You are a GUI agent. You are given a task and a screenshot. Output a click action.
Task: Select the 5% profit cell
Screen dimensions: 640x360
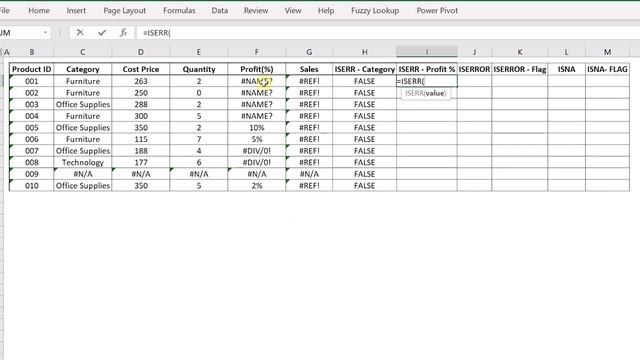point(256,139)
